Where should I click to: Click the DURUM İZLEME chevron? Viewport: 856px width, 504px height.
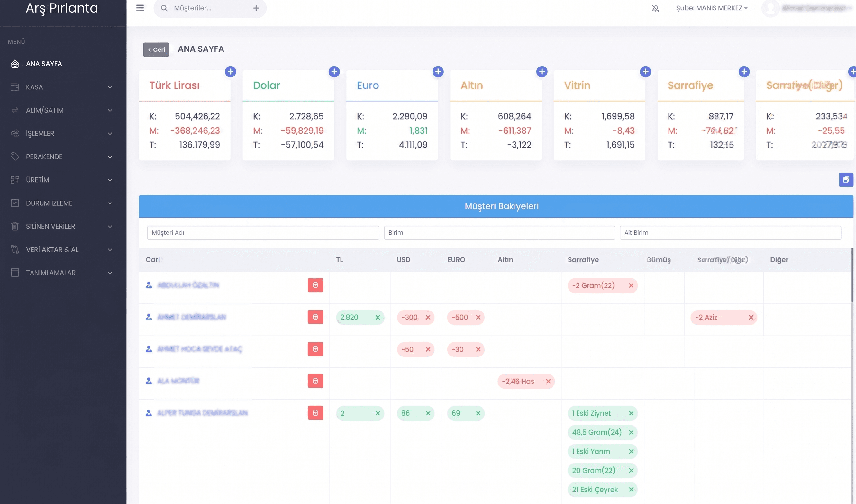click(110, 203)
